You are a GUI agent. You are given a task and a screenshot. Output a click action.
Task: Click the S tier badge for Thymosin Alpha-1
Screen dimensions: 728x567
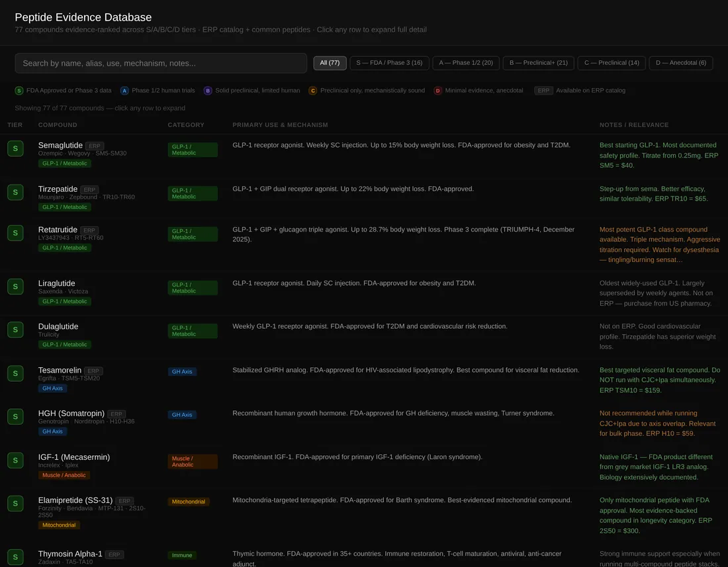15,557
